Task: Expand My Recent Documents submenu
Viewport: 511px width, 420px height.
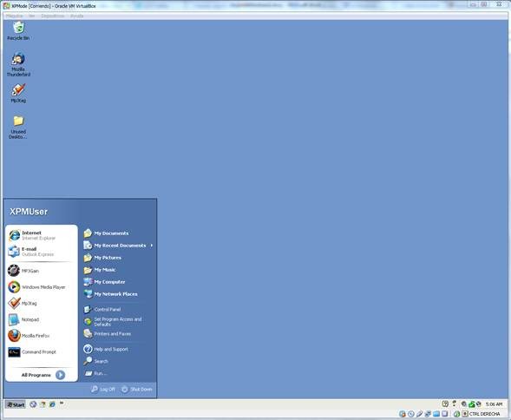Action: point(118,246)
